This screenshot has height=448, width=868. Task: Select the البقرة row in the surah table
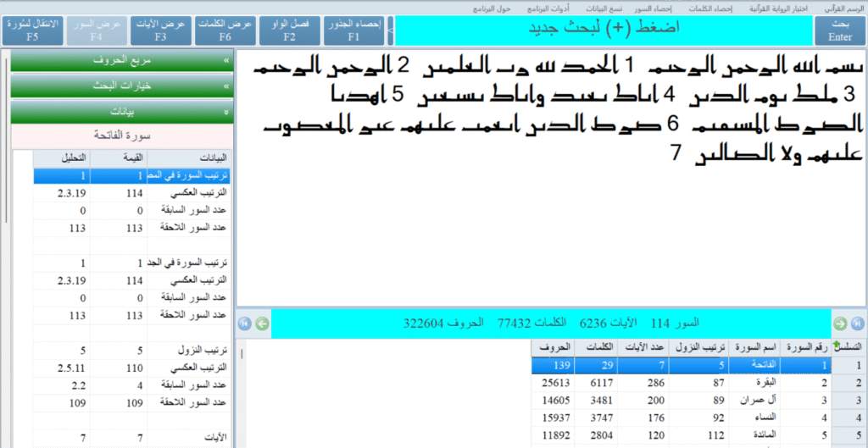[754, 382]
